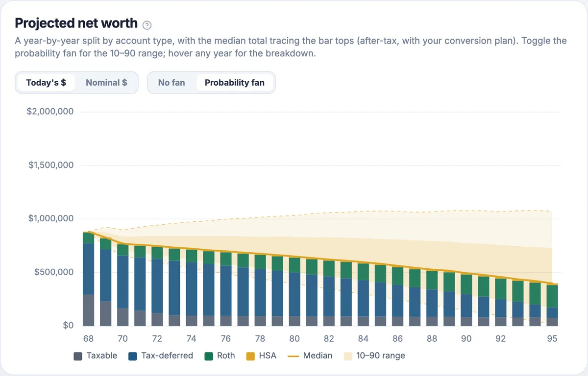588x376 pixels.
Task: Click the HSA legend label
Action: coord(268,356)
